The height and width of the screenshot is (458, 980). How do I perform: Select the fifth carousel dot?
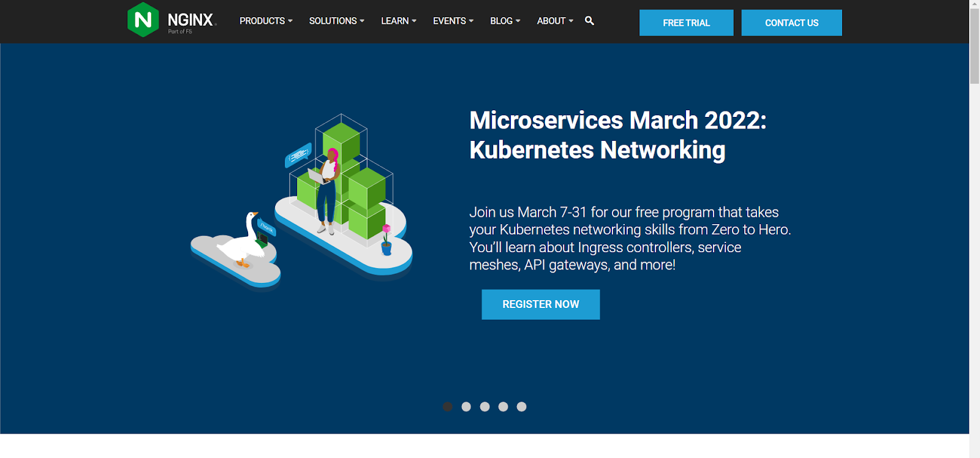click(x=521, y=407)
